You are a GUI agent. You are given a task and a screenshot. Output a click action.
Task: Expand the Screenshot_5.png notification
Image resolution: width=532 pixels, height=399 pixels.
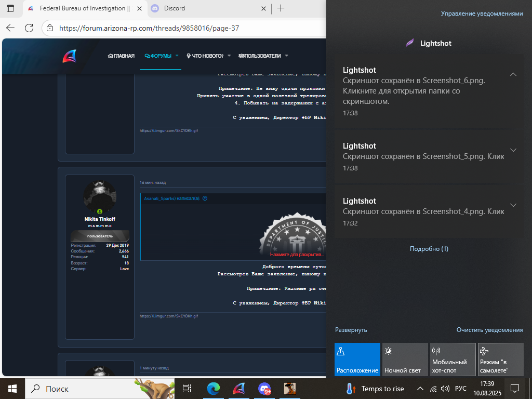[x=513, y=150]
